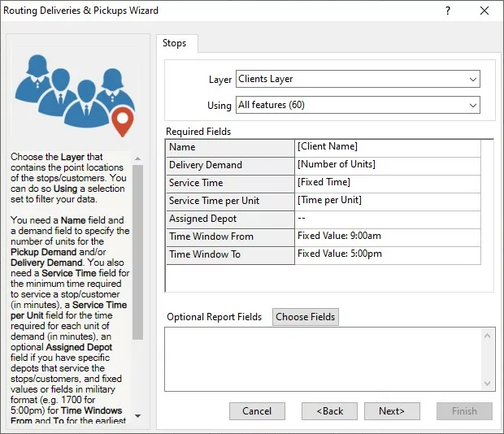Edit the Time Window To value
The height and width of the screenshot is (434, 504).
(388, 254)
